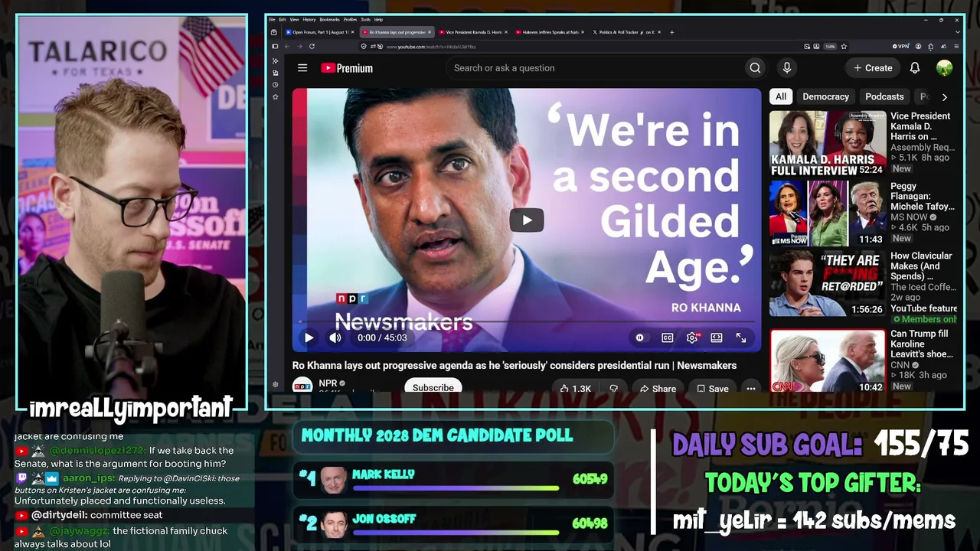Close the Ro Khanna browser tab
980x551 pixels.
pyautogui.click(x=430, y=32)
